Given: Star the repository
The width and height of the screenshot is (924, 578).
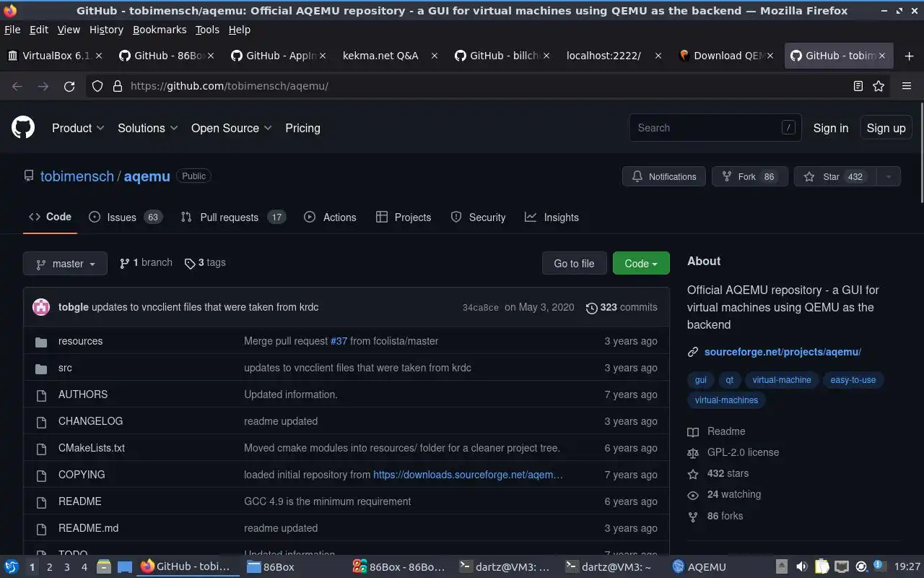Looking at the screenshot, I should click(x=835, y=176).
